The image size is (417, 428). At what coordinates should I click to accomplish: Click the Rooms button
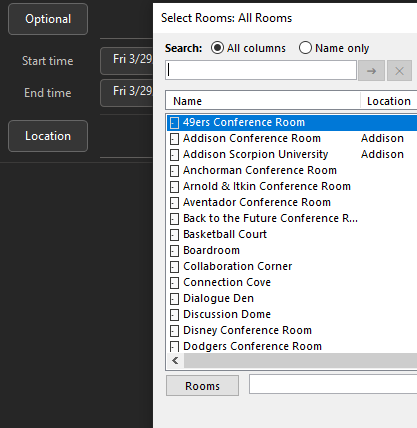click(x=202, y=386)
